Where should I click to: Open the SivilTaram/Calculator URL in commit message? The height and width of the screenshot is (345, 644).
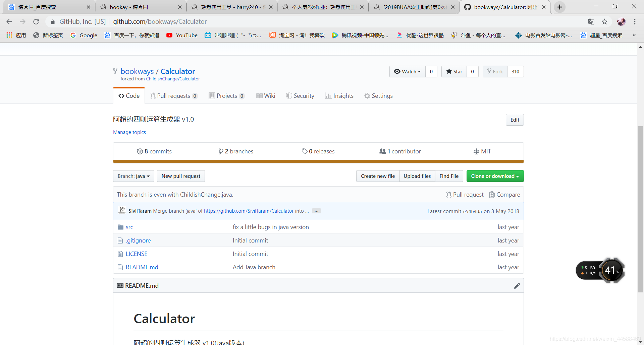click(x=249, y=211)
